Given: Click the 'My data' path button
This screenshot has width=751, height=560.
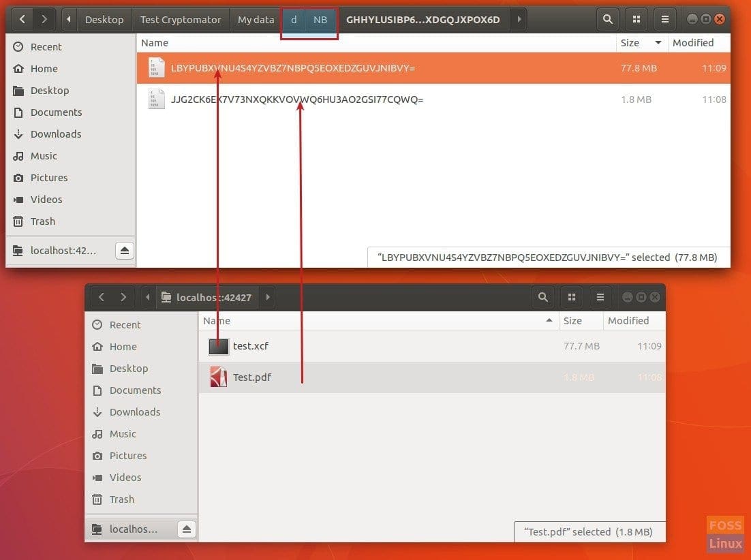Looking at the screenshot, I should tap(256, 20).
